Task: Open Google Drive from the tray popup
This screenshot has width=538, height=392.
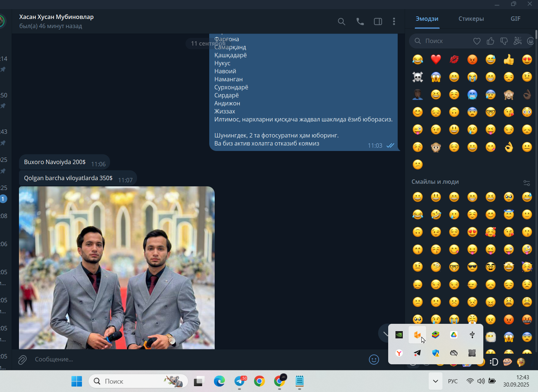Action: point(454,335)
